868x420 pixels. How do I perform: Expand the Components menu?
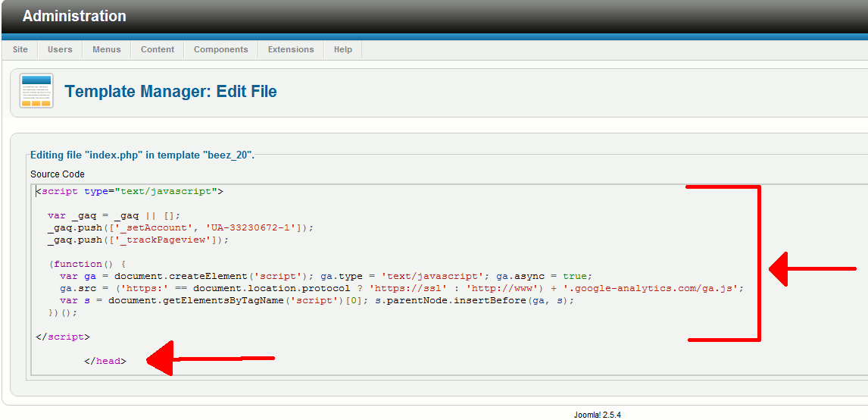click(220, 49)
